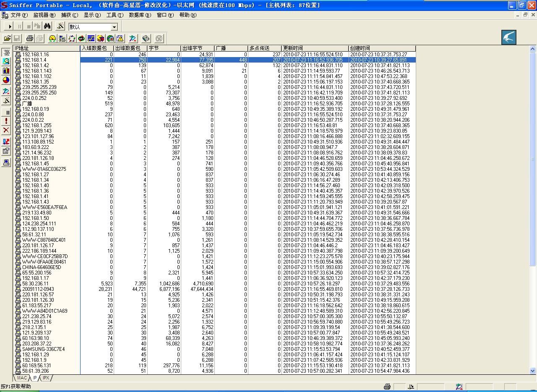
Task: Open the dashboard gauge icon
Action: click(52, 39)
